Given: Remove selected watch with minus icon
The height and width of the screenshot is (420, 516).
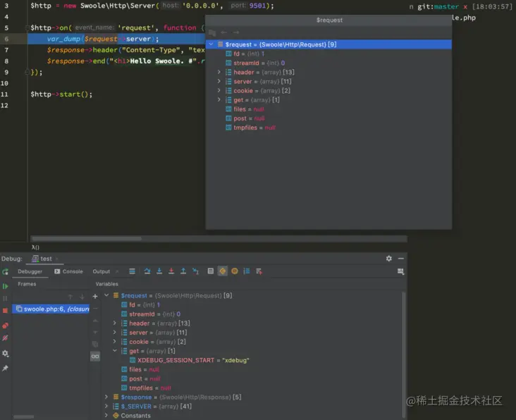Looking at the screenshot, I should [x=95, y=309].
